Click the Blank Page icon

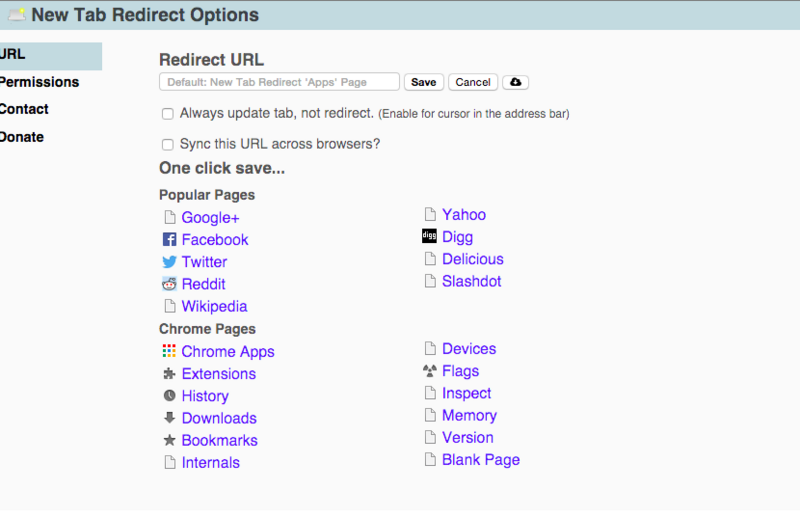[430, 459]
